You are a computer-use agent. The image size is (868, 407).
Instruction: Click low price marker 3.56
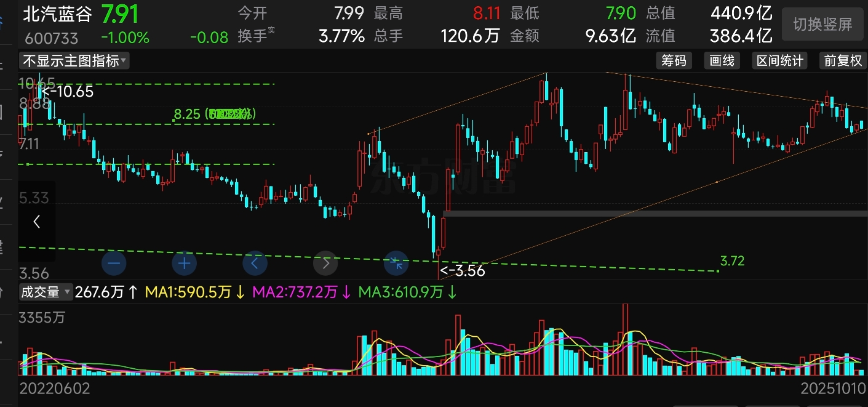463,270
